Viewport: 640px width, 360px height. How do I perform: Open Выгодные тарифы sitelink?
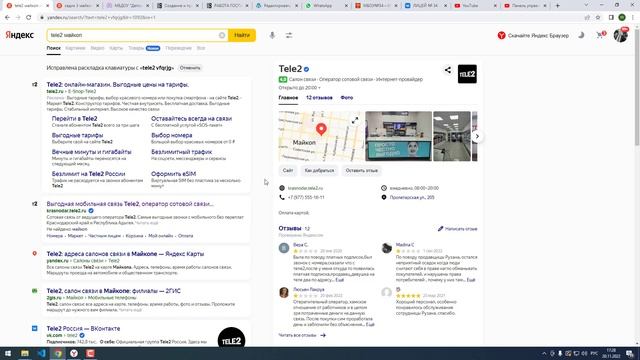pos(77,135)
